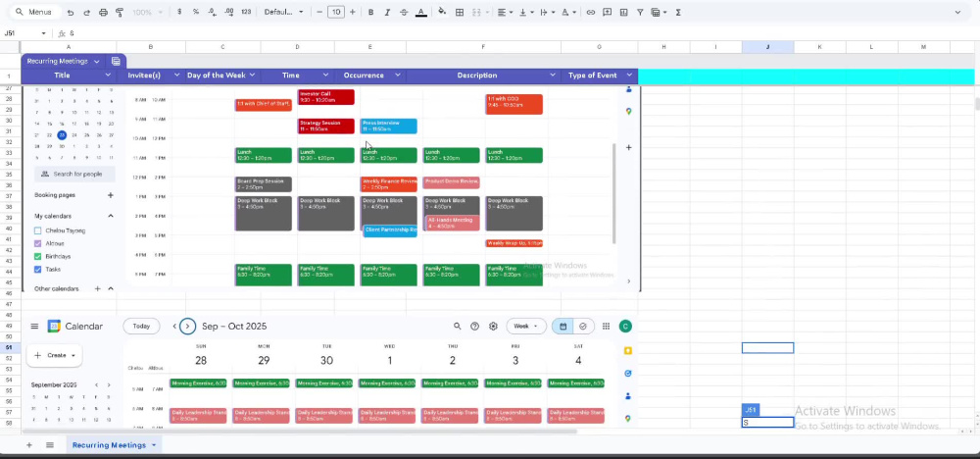
Task: Open the Fill color bucket
Action: (x=443, y=12)
